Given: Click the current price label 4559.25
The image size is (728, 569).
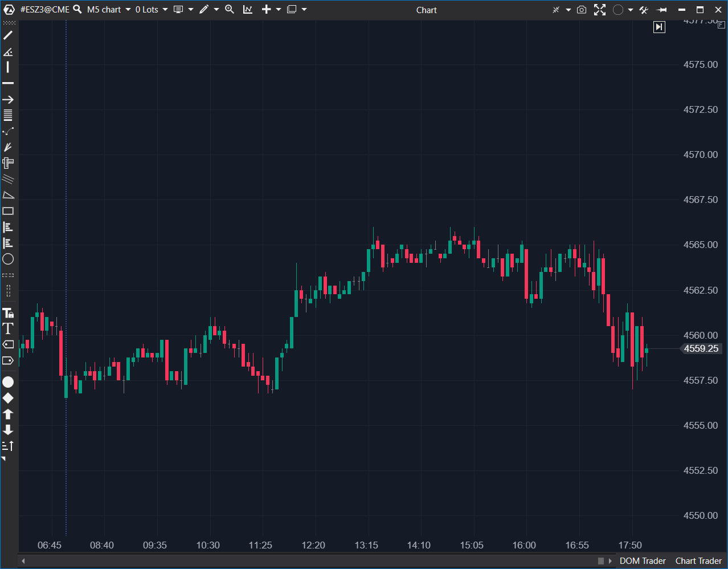Looking at the screenshot, I should 701,348.
